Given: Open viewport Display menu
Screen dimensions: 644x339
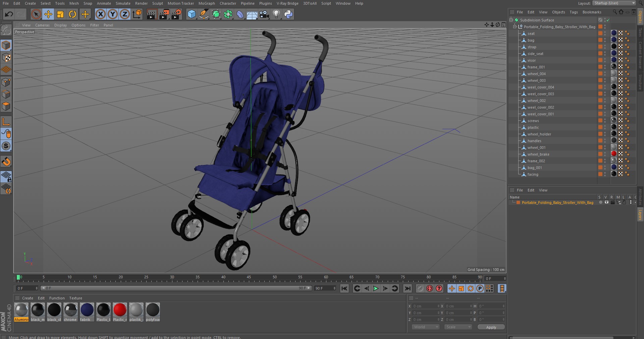Looking at the screenshot, I should pos(60,25).
